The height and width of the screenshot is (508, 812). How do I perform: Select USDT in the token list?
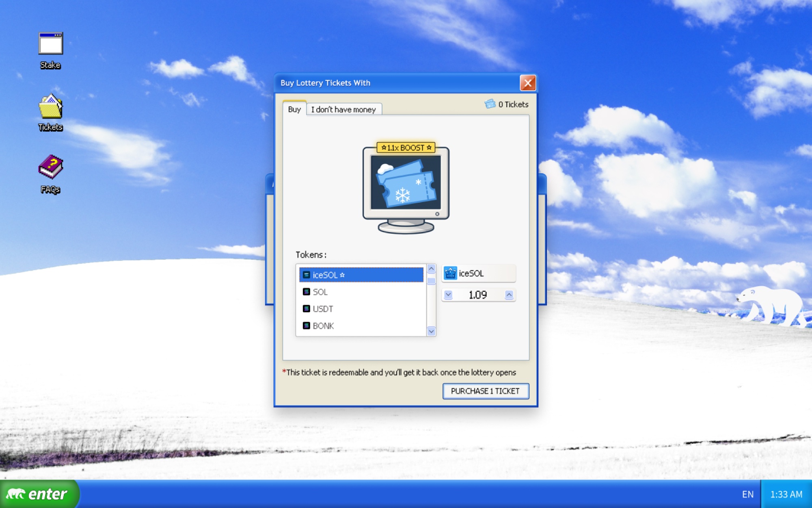click(361, 309)
